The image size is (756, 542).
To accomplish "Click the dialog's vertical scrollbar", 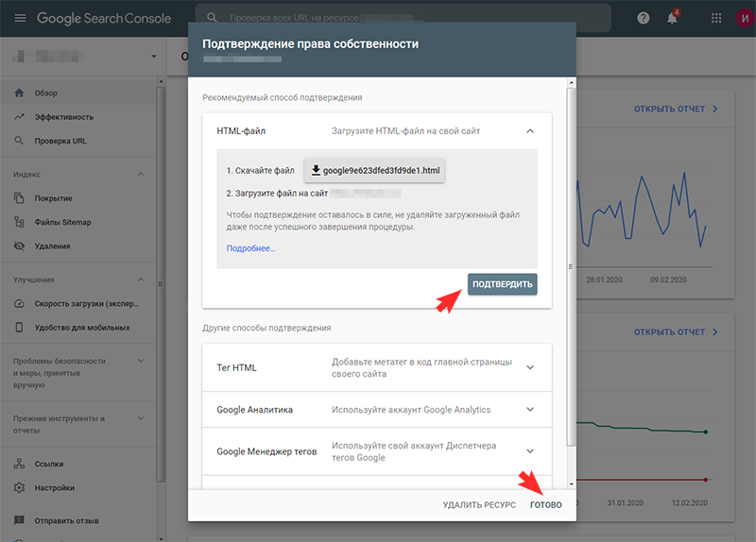I will pos(570,264).
